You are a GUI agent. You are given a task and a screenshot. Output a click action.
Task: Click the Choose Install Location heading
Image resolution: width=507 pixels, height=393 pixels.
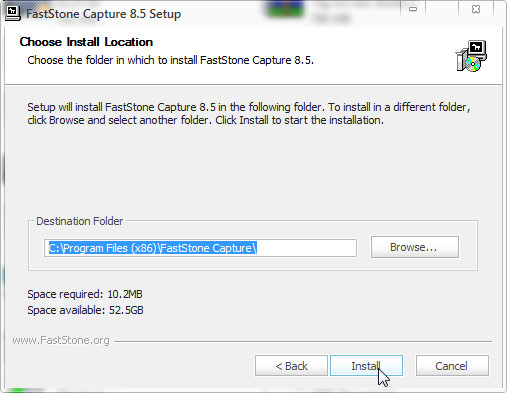tap(86, 42)
